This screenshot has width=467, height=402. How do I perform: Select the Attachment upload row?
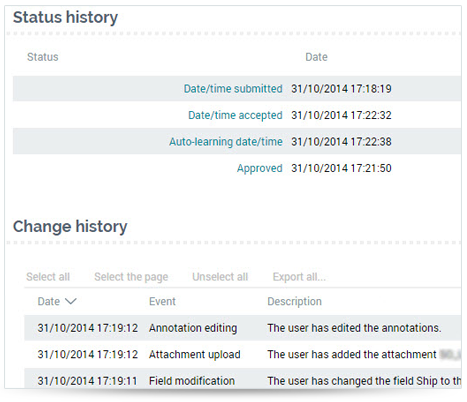point(243,354)
